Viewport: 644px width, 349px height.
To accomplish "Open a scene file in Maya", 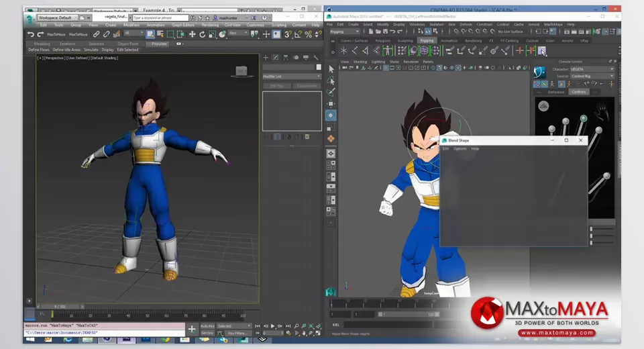I will coord(378,32).
